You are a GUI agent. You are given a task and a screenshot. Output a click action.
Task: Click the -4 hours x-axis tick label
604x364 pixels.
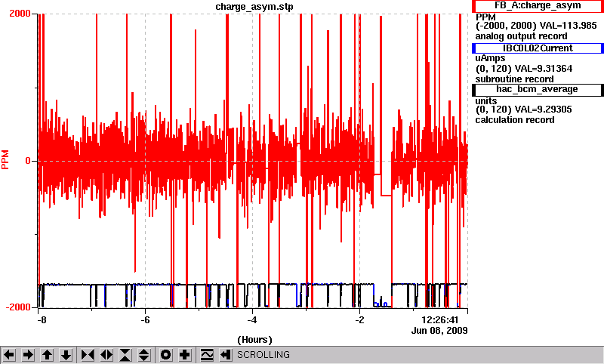click(252, 320)
